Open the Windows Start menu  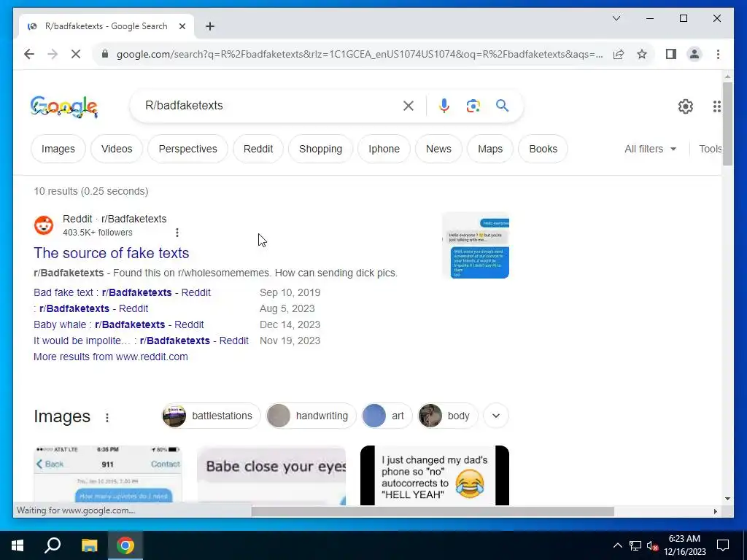click(18, 545)
